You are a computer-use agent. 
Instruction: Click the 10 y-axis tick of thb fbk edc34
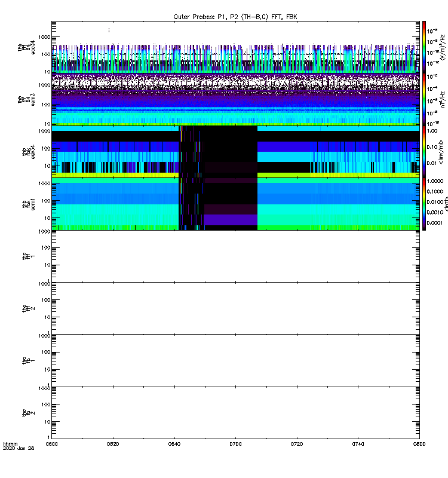[47, 166]
